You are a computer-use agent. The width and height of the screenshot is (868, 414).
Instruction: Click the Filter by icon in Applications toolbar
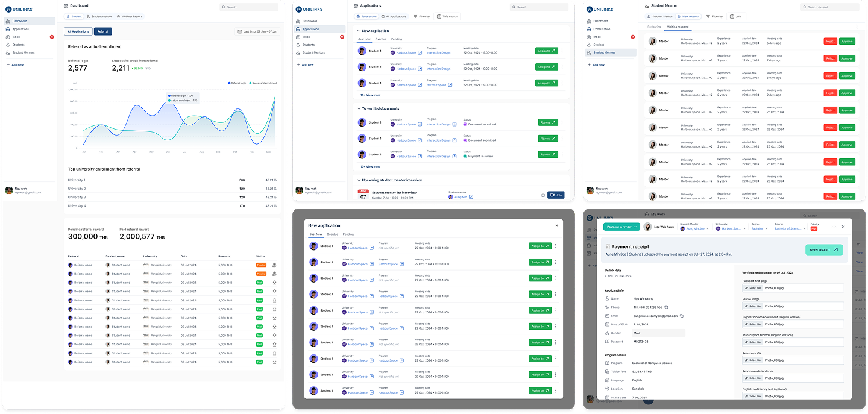click(x=415, y=17)
